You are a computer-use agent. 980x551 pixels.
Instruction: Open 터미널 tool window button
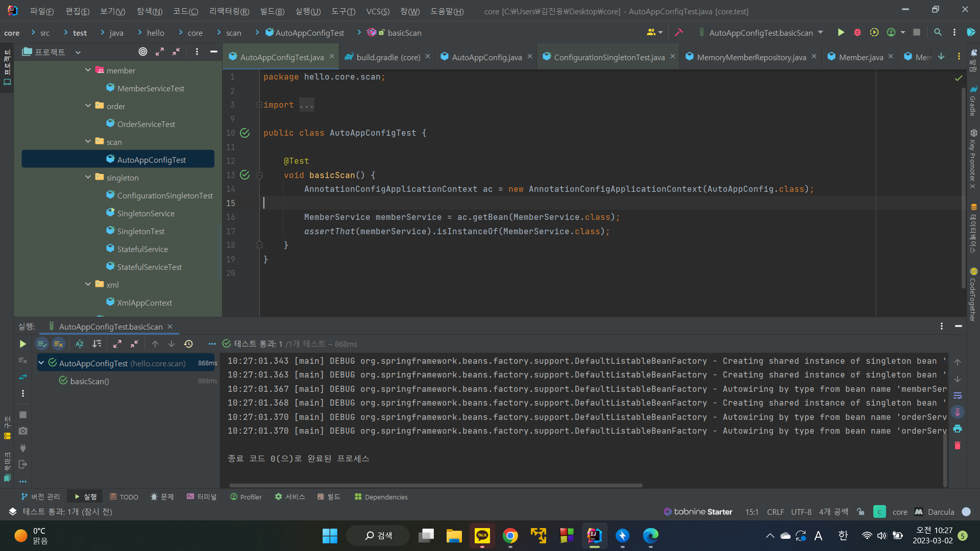coord(202,497)
